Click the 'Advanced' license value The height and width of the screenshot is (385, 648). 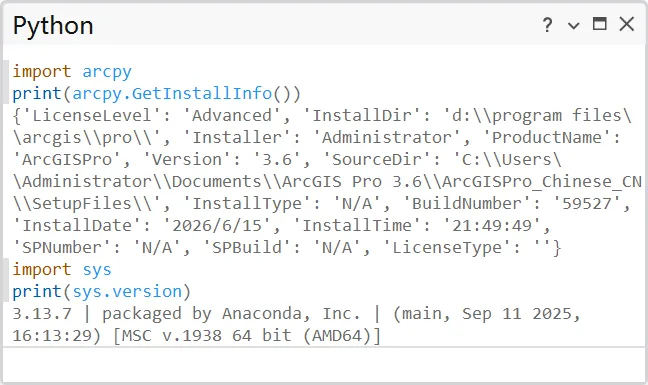tap(232, 115)
